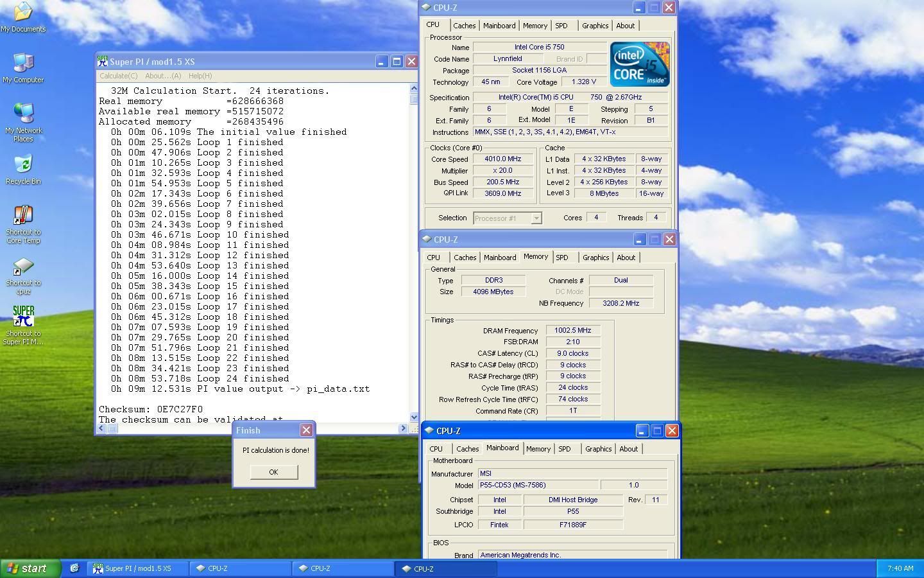Open Processor #1 selection dropdown
The height and width of the screenshot is (578, 924).
(508, 218)
